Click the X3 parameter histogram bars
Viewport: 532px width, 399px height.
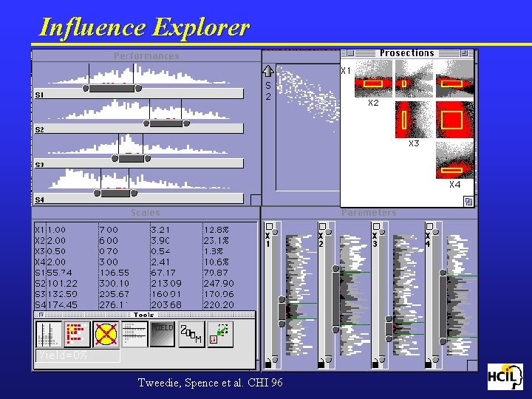[408, 295]
